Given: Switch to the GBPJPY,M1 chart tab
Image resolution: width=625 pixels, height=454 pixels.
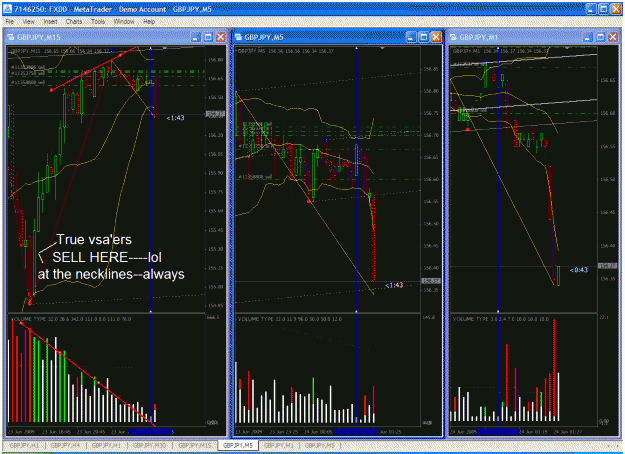Looking at the screenshot, I should click(x=279, y=446).
